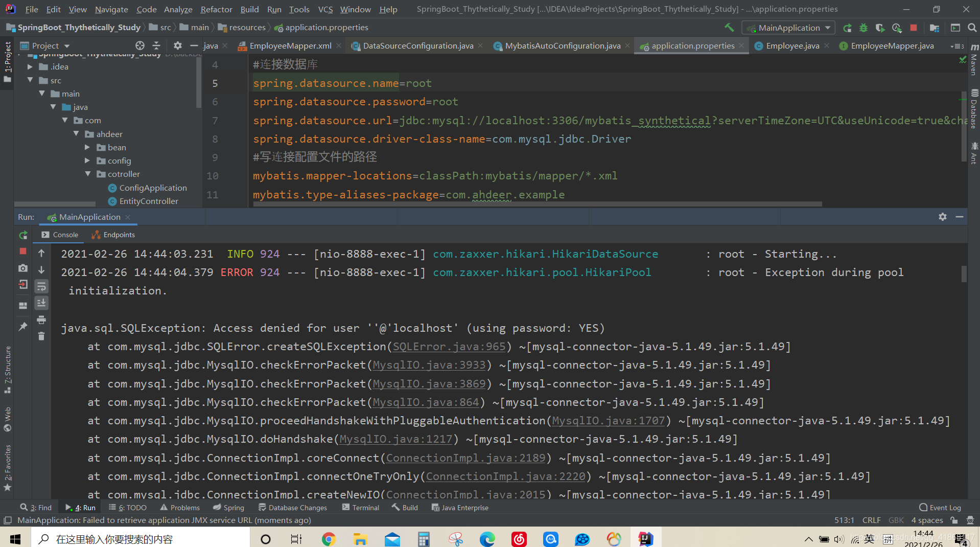This screenshot has height=547, width=980.
Task: Open the Endpoints tab in Run panel
Action: pos(113,235)
